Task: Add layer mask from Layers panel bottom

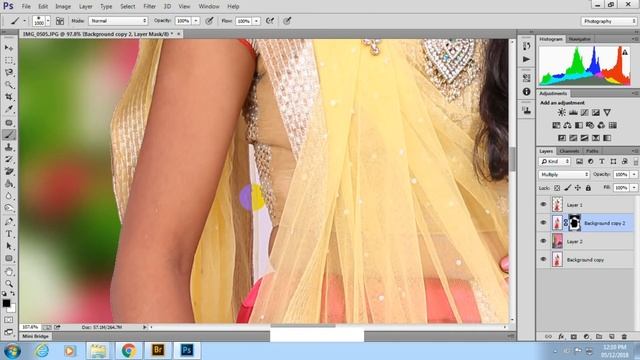Action: click(x=573, y=337)
